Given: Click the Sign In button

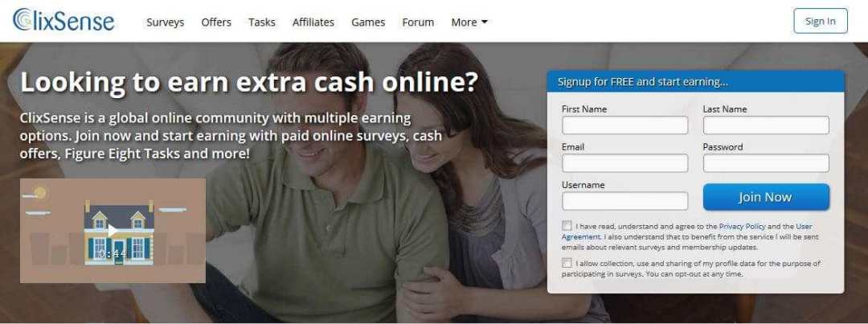Looking at the screenshot, I should [x=821, y=21].
